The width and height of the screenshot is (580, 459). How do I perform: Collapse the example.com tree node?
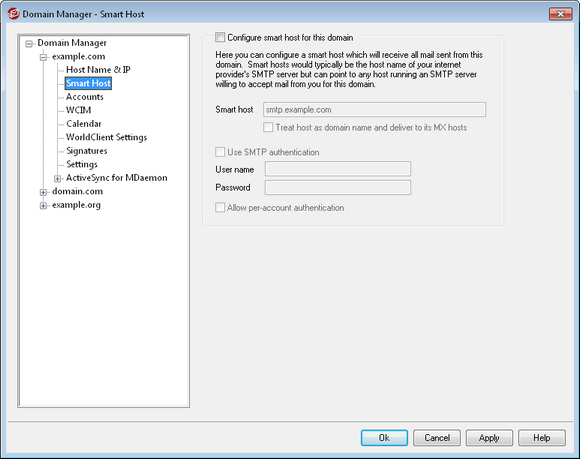[x=43, y=58]
